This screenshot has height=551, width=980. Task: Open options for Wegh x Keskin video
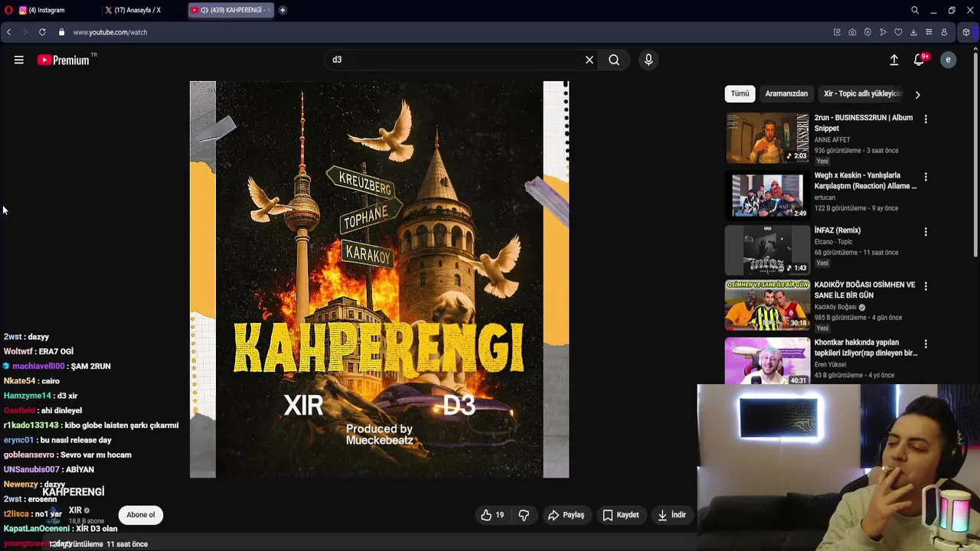click(x=926, y=177)
